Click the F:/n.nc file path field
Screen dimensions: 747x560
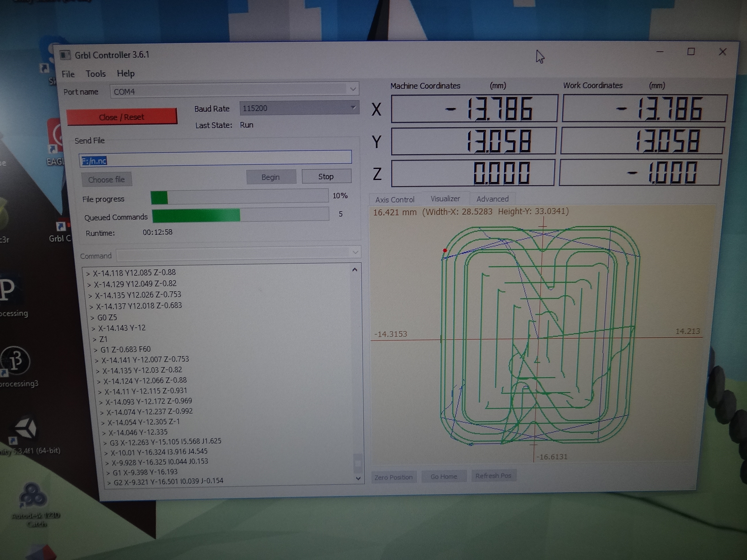click(216, 159)
